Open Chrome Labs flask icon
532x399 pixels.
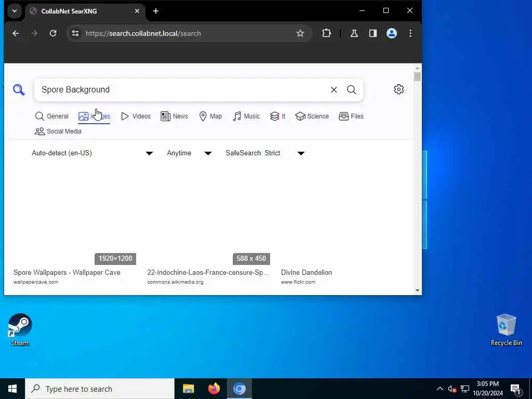tap(354, 33)
